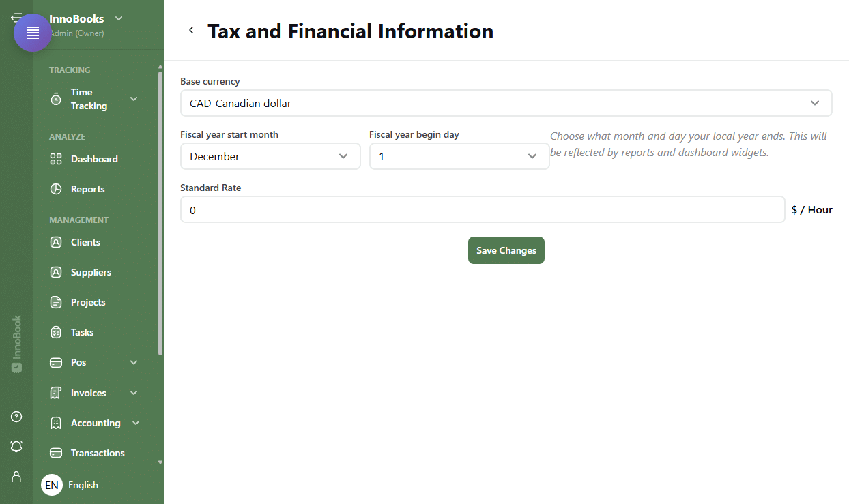Open the Base currency dropdown
The width and height of the screenshot is (849, 504).
tap(506, 103)
